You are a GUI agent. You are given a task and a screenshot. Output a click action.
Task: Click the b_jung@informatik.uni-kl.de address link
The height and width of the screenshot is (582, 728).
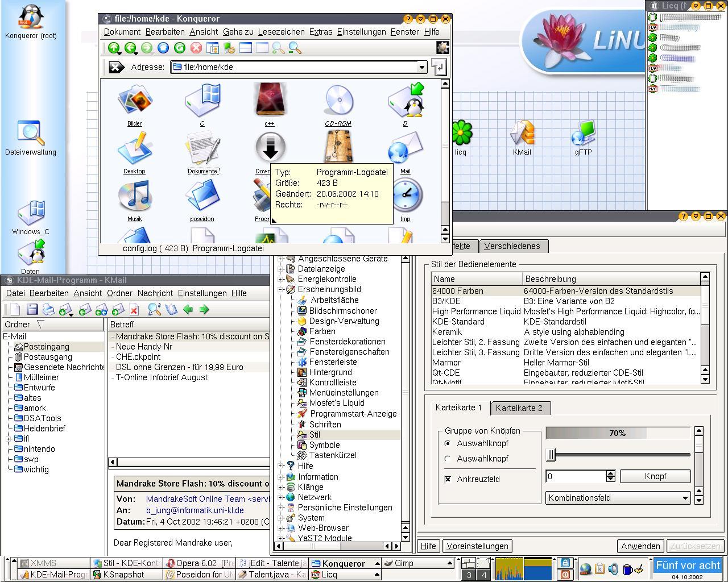coord(195,510)
